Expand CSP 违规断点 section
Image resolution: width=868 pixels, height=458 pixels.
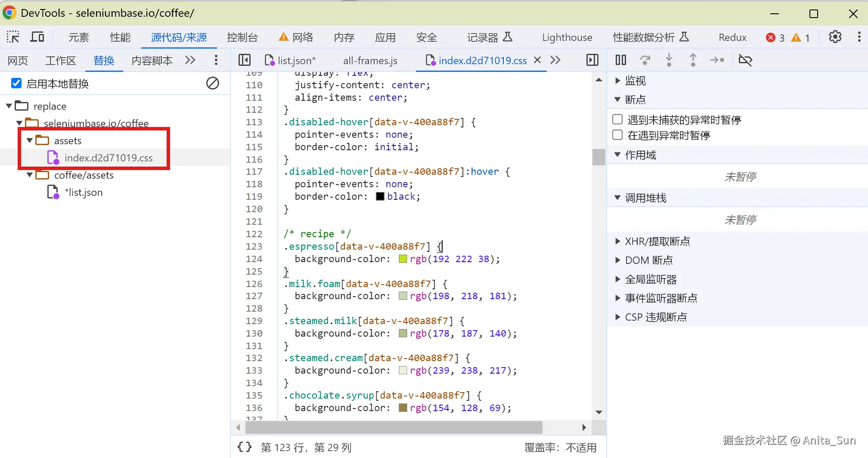click(617, 317)
